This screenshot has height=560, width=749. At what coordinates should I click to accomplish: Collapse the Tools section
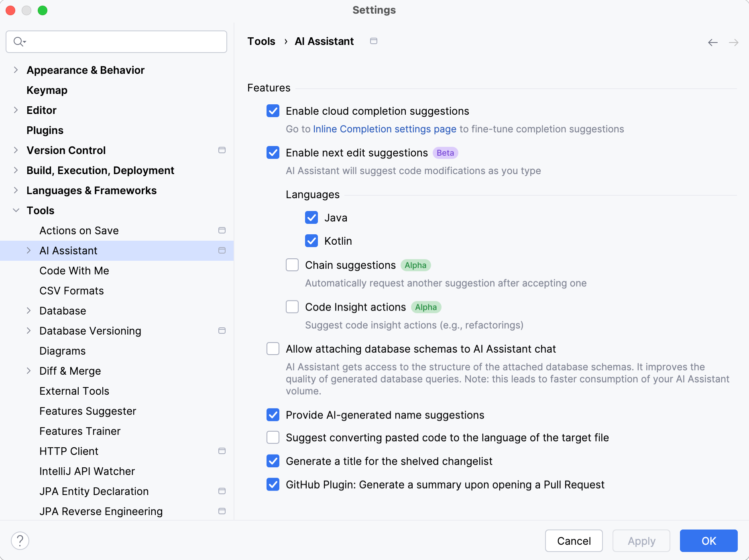[16, 210]
